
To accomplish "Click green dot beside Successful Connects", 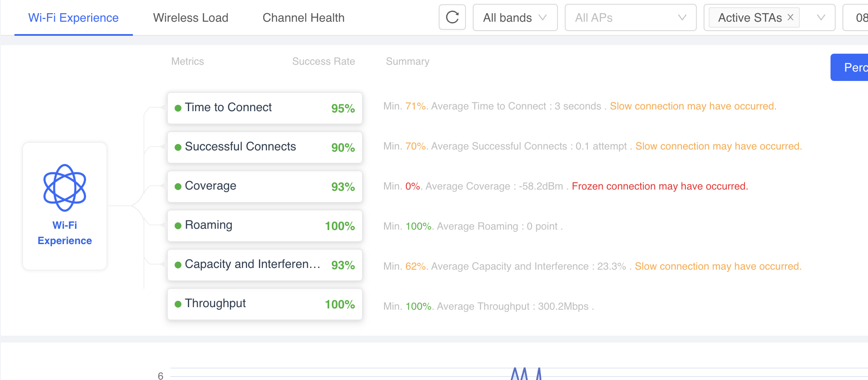I will tap(178, 147).
